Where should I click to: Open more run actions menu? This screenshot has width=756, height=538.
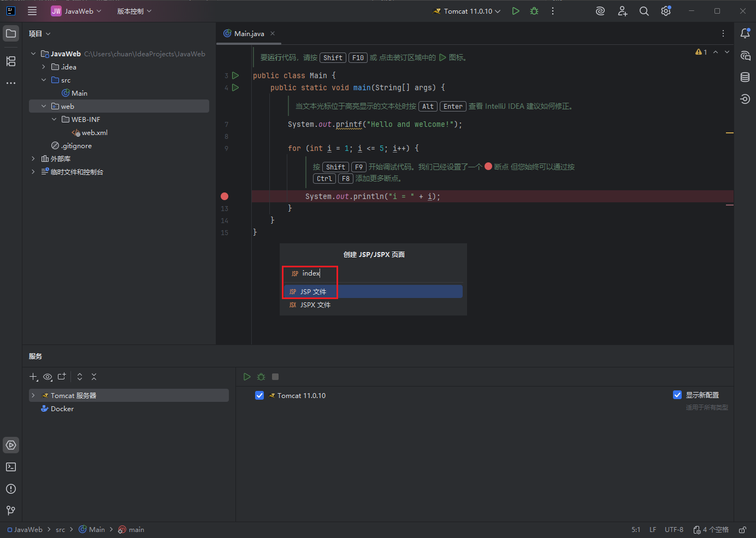point(553,11)
